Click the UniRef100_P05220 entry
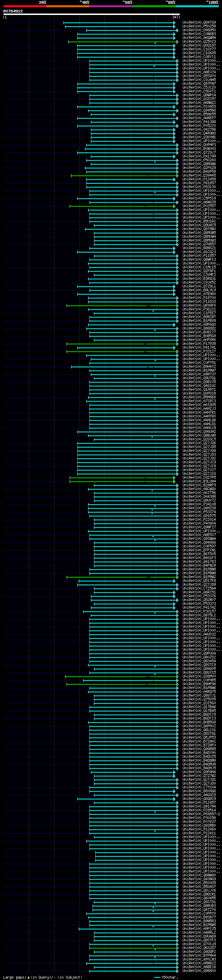 pyautogui.click(x=199, y=125)
